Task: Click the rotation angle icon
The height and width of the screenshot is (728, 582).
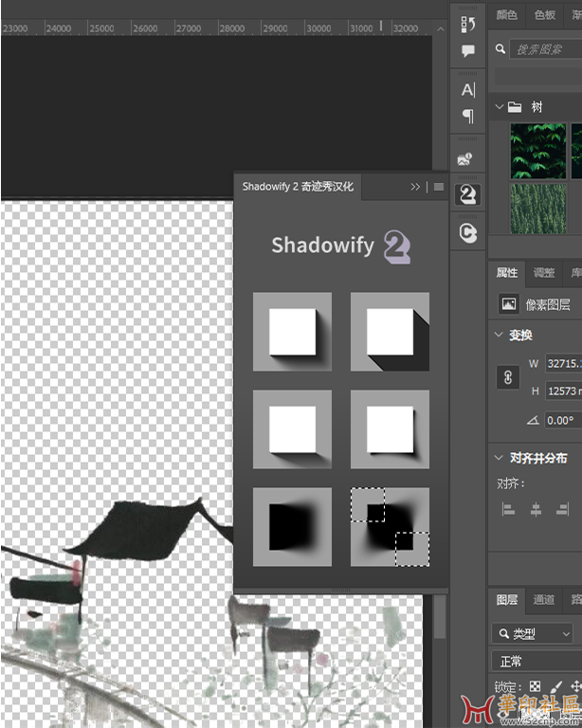Action: click(x=533, y=420)
